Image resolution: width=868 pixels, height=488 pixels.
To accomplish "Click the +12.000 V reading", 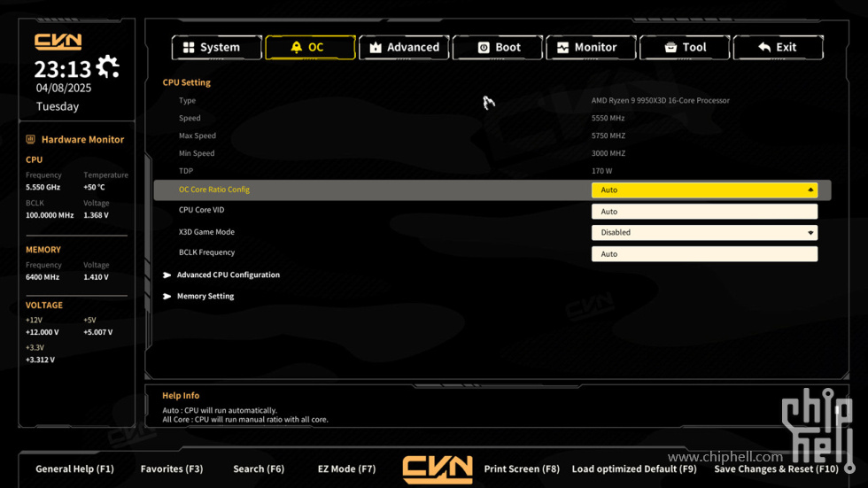I will [x=43, y=332].
